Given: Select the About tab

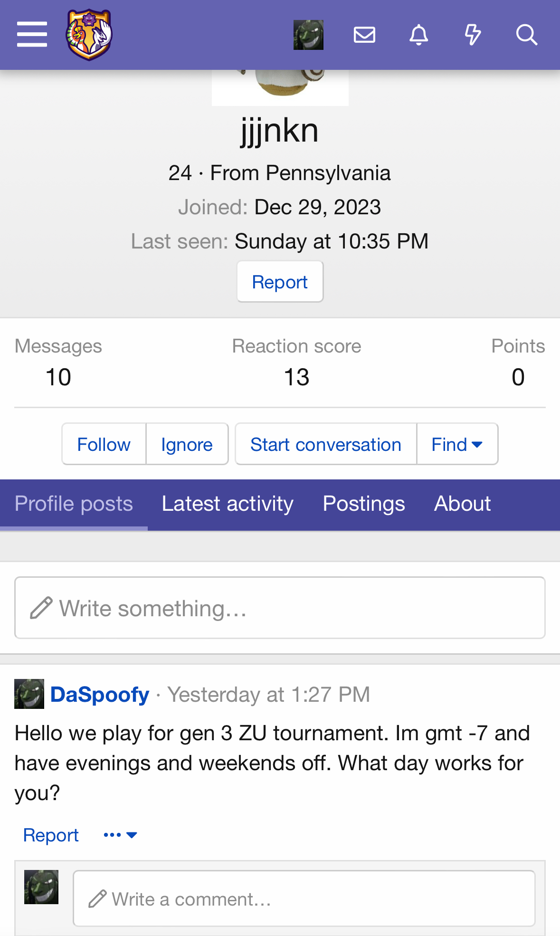Looking at the screenshot, I should click(x=462, y=504).
